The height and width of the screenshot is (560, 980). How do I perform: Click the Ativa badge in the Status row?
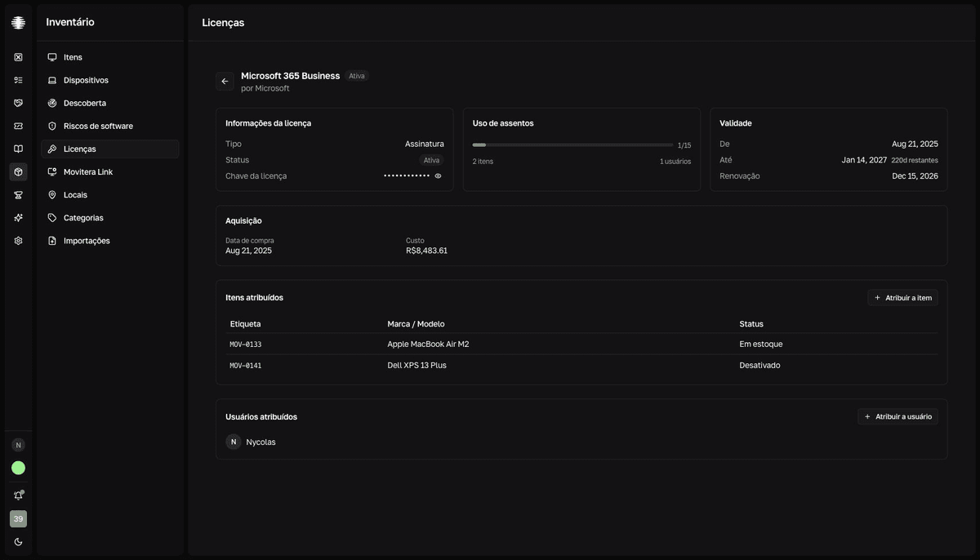(431, 160)
